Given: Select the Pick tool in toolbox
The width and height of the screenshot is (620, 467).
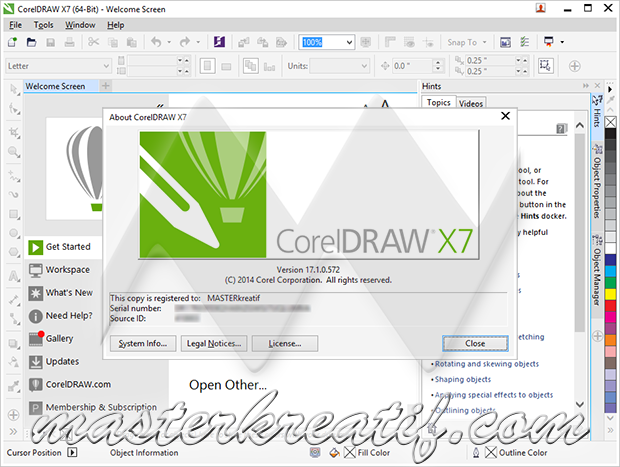Looking at the screenshot, I should click(14, 90).
